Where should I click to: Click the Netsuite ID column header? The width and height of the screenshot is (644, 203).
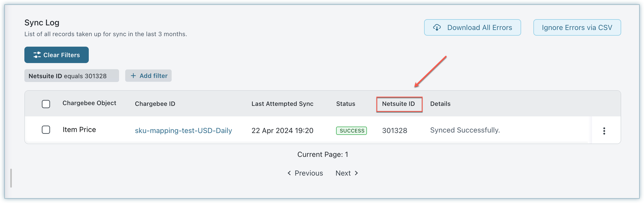(x=398, y=104)
